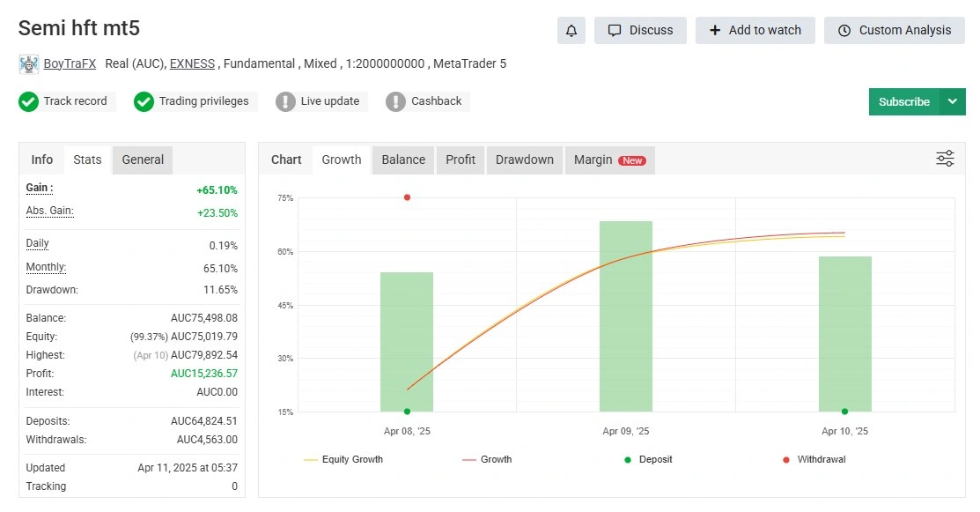This screenshot has height=512, width=980.
Task: Open the General info tab
Action: pos(143,160)
